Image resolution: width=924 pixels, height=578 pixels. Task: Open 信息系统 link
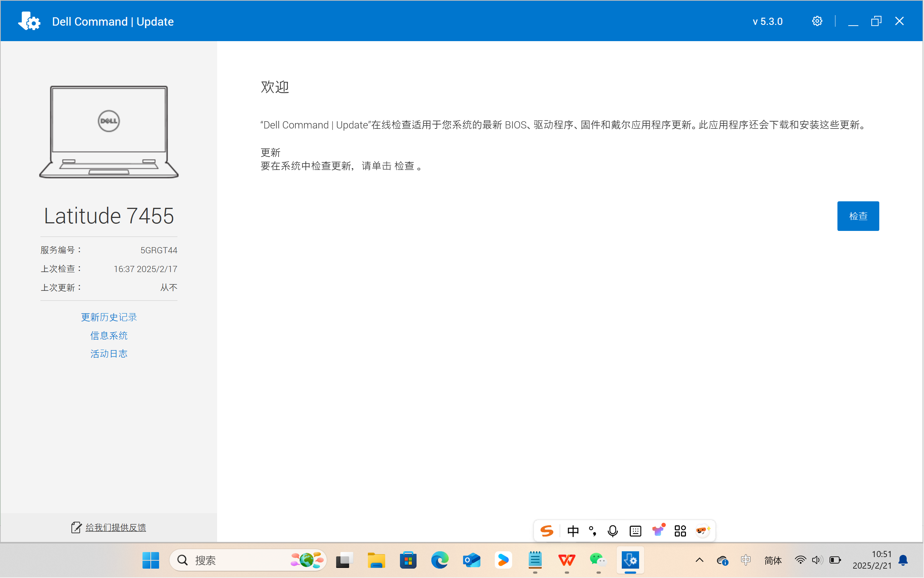click(109, 335)
